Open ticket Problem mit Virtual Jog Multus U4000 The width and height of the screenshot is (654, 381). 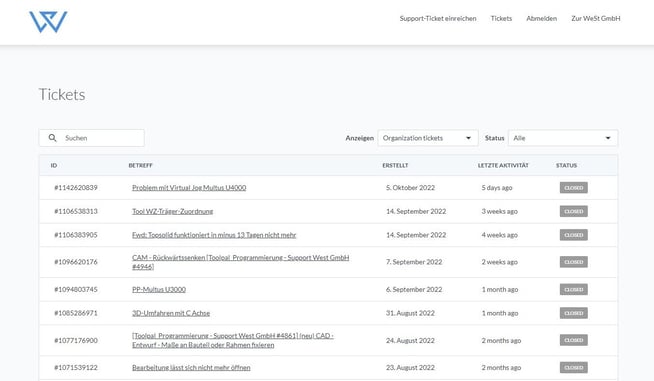click(x=189, y=188)
